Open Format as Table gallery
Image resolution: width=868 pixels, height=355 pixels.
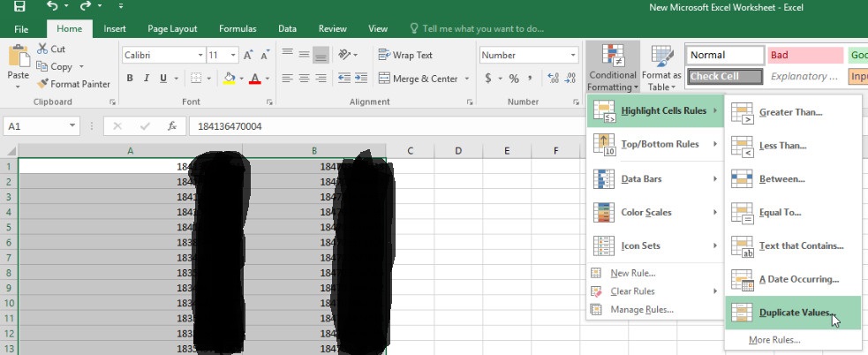pyautogui.click(x=660, y=69)
